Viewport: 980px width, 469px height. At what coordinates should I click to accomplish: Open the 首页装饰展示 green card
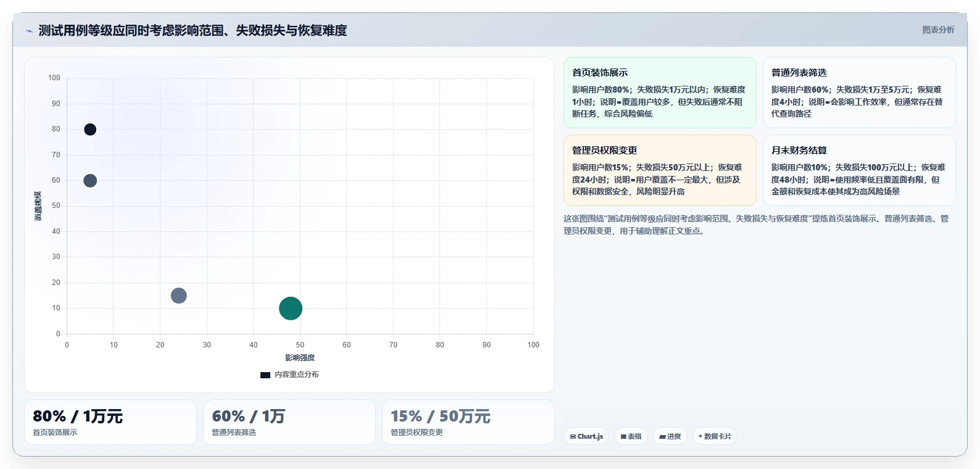pyautogui.click(x=660, y=93)
